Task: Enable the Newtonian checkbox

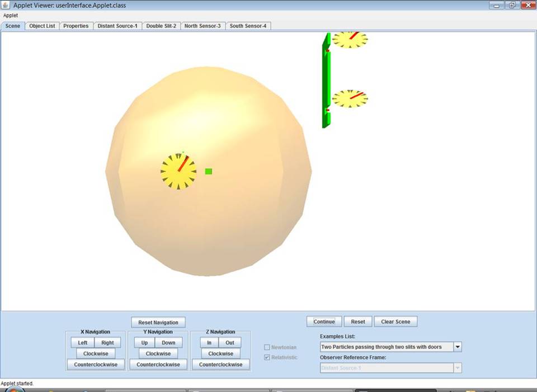Action: (x=266, y=347)
